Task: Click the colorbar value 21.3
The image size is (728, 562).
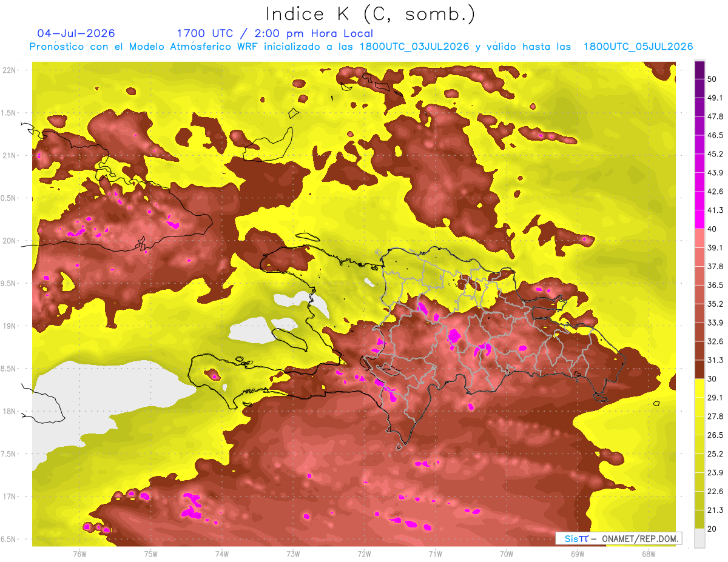Action: tap(715, 510)
